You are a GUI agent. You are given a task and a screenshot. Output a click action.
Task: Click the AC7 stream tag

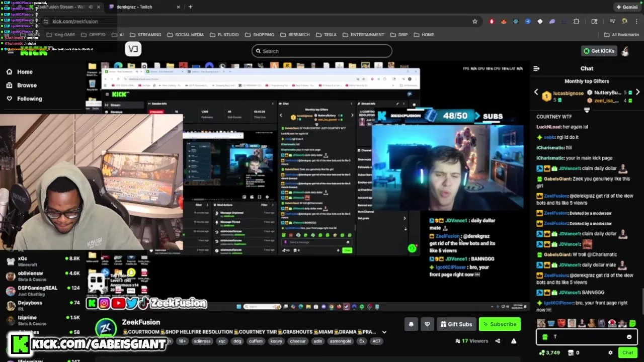(376, 341)
